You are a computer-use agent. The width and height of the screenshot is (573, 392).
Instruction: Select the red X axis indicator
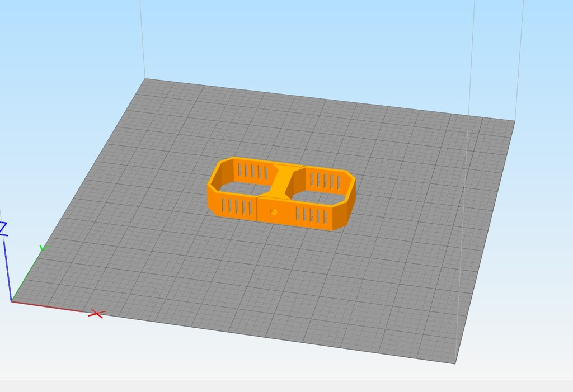click(x=96, y=315)
